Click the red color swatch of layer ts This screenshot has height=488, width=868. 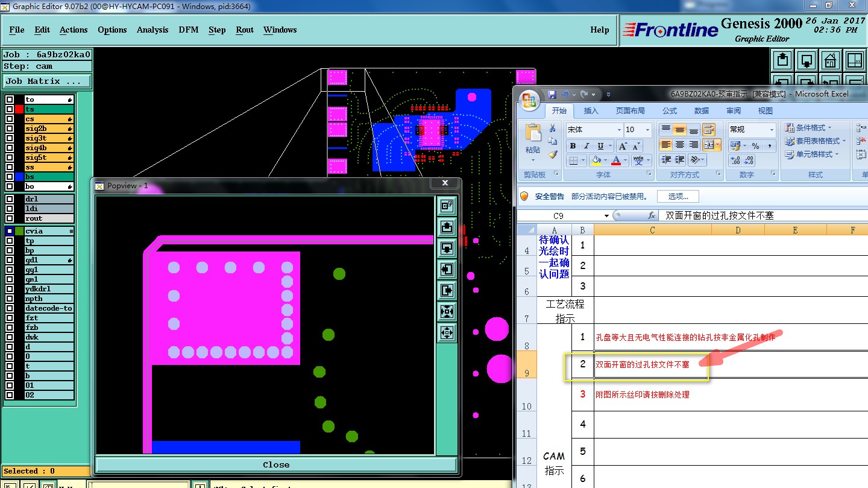click(19, 109)
